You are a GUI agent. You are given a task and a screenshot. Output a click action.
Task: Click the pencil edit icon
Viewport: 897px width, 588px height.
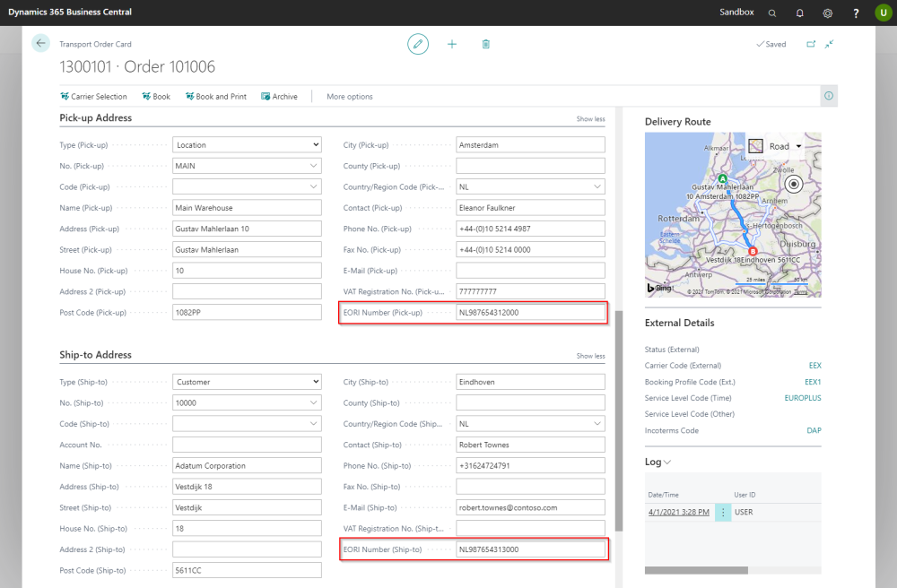pyautogui.click(x=418, y=44)
